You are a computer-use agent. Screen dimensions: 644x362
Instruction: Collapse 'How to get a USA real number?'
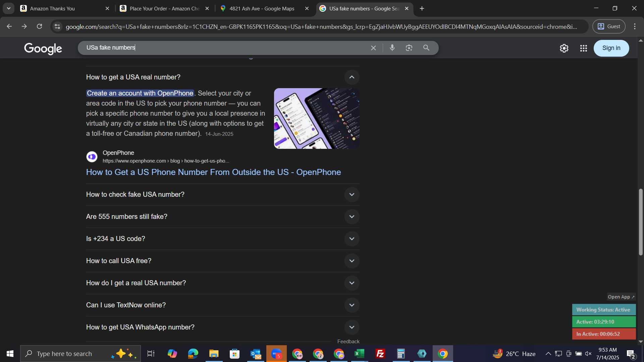pos(352,77)
